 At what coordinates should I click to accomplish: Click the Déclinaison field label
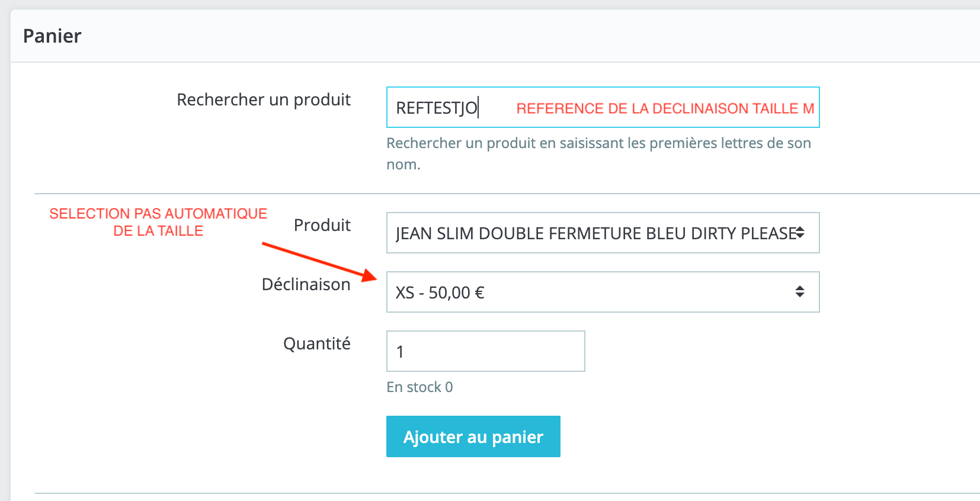(x=306, y=284)
